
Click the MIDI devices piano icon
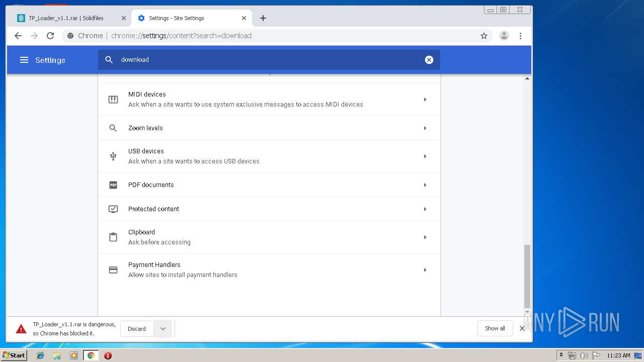113,100
